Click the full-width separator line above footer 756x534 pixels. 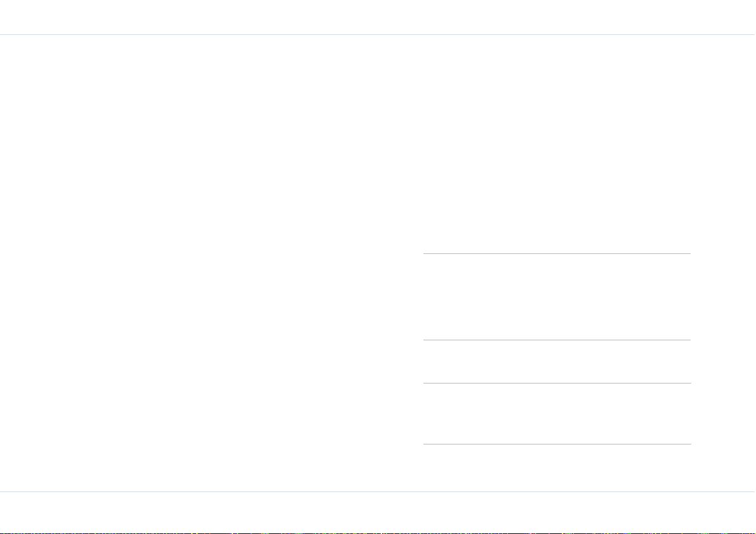(378, 491)
